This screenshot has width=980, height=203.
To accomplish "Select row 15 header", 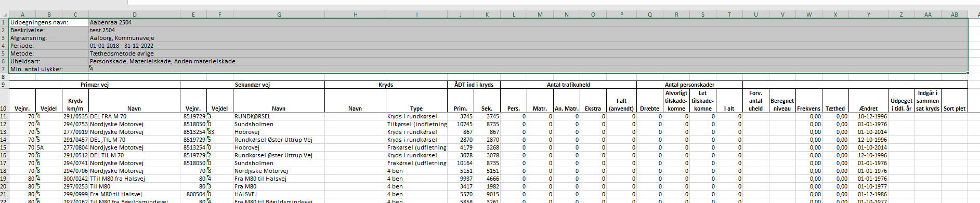I will (x=4, y=147).
